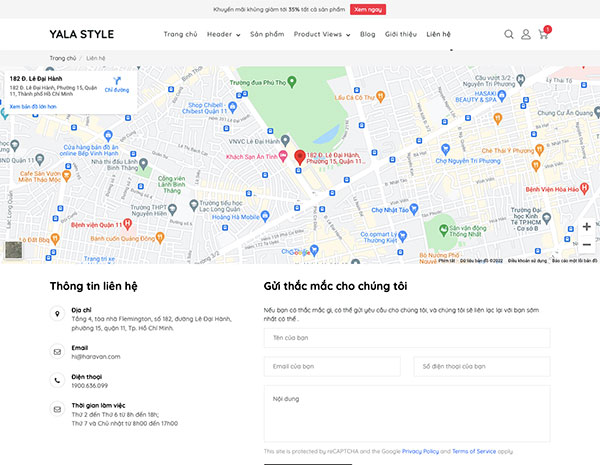Open Điều khoản sử dụng map link
Screen dimensions: 600x465
(527, 261)
